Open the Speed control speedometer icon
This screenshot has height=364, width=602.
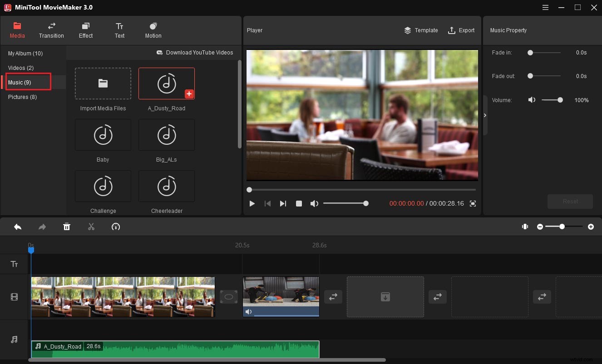[x=116, y=226]
